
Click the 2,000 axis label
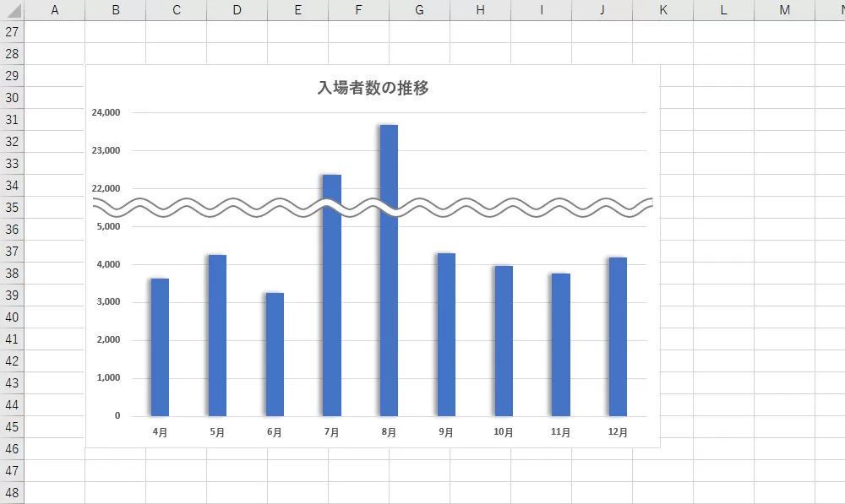click(x=108, y=339)
